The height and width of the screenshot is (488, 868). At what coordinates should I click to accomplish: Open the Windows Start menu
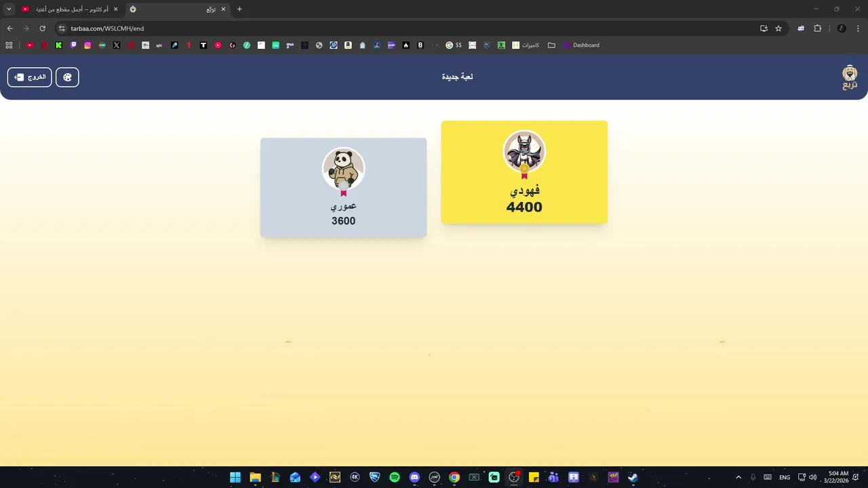(235, 477)
